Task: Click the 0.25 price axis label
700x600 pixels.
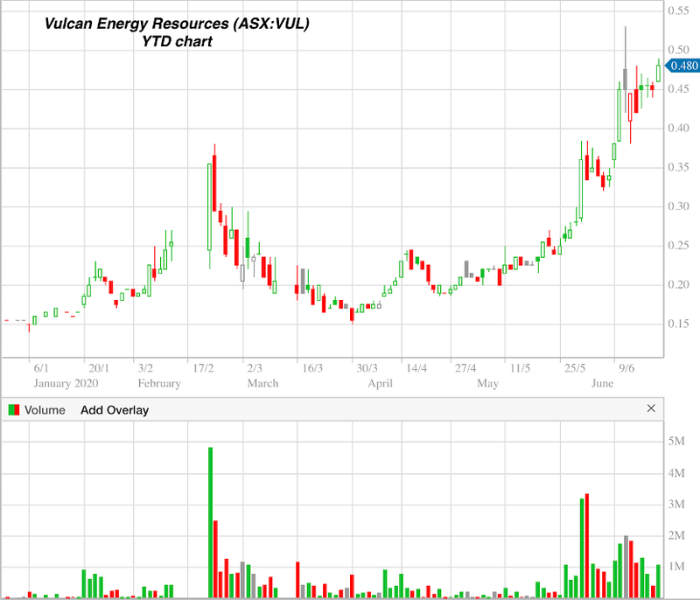Action: tap(679, 246)
